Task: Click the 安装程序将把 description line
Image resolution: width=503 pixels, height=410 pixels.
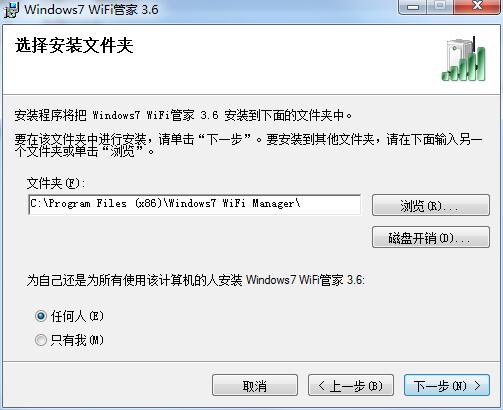Action: [x=183, y=115]
